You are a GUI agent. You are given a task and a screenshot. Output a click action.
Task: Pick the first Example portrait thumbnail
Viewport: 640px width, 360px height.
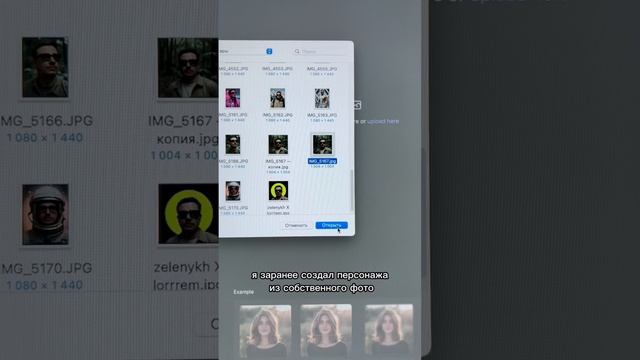[x=265, y=331]
